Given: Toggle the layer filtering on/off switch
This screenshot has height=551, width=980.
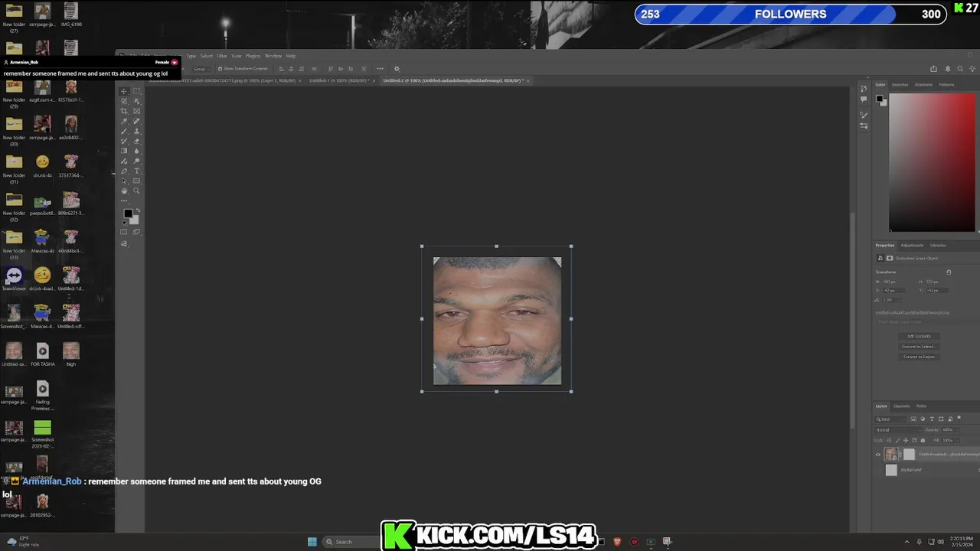Looking at the screenshot, I should pyautogui.click(x=959, y=418).
